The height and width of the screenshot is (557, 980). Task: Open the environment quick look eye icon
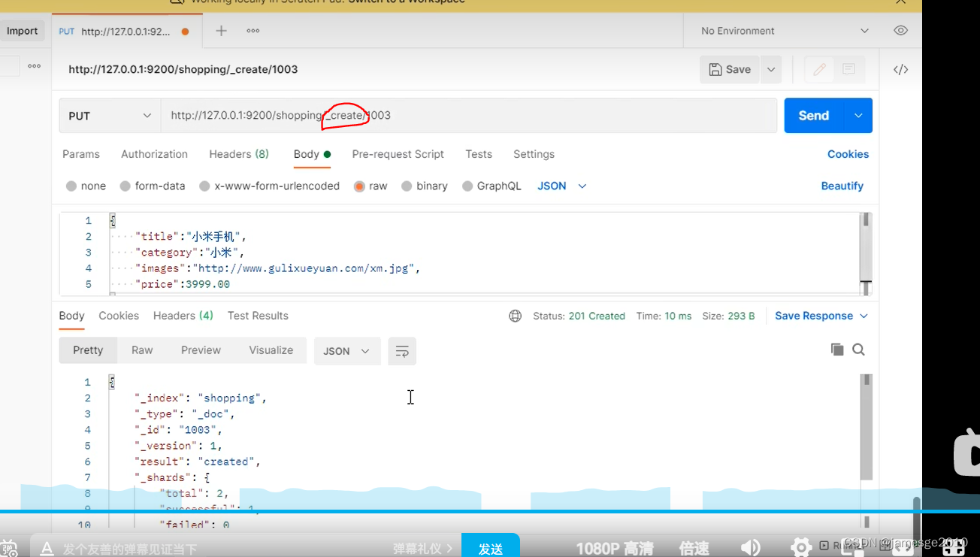[901, 31]
